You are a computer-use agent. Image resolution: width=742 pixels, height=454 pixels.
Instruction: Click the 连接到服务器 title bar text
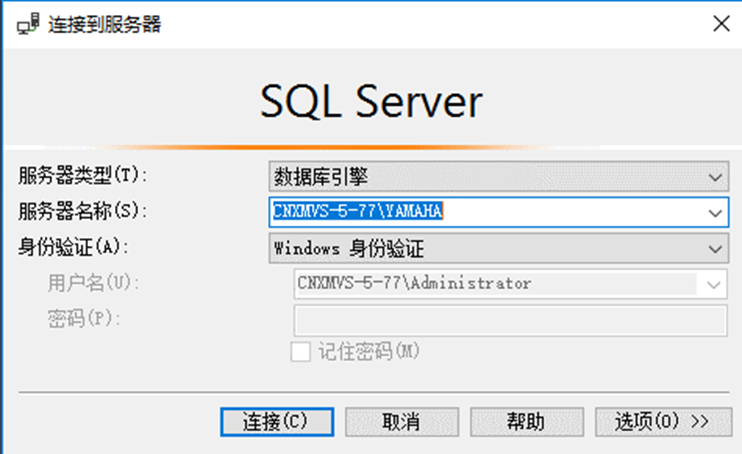pos(105,24)
